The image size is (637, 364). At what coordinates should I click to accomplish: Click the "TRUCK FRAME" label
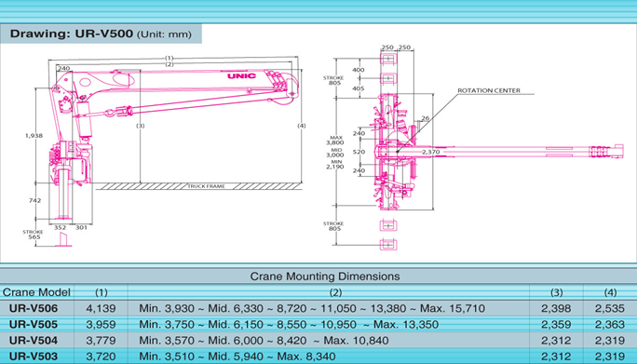point(206,186)
